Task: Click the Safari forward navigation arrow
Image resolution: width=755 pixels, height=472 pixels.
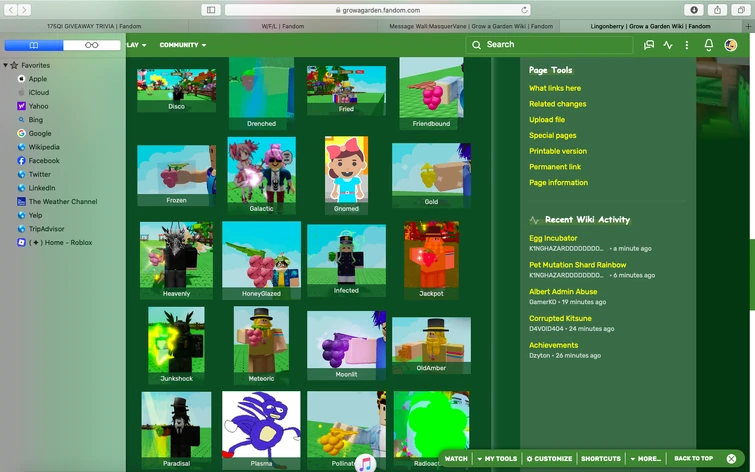Action: tap(25, 10)
